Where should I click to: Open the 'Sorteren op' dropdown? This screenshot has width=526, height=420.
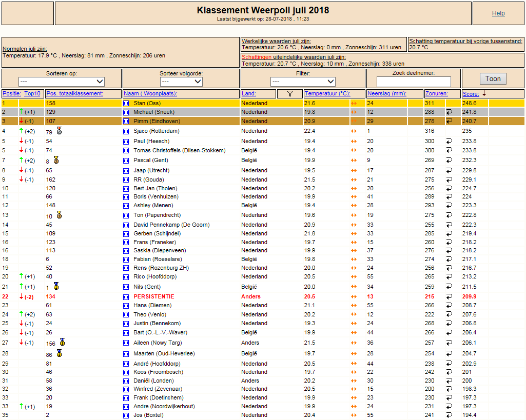pyautogui.click(x=62, y=82)
